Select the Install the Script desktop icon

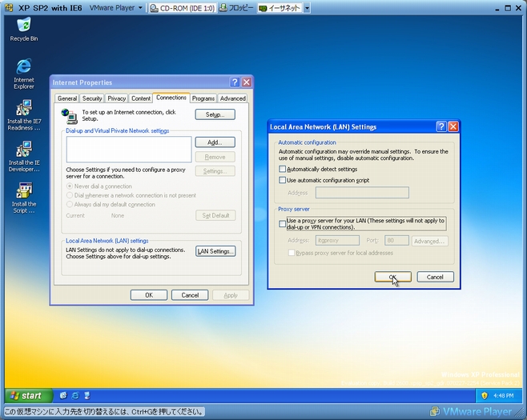click(x=23, y=198)
